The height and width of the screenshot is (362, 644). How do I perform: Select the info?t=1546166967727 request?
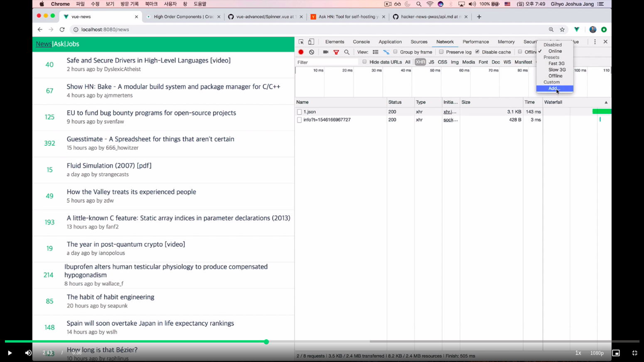pos(327,120)
